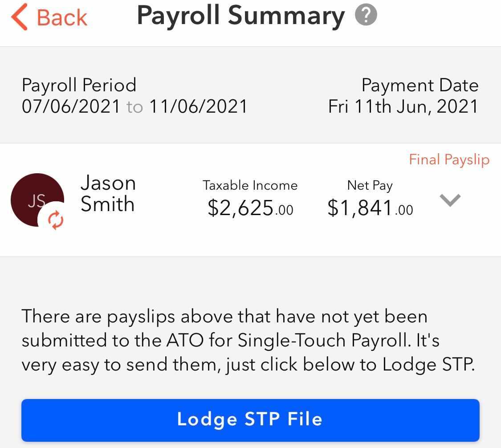Tap the Taxable Income label
This screenshot has height=448, width=501.
coord(250,185)
